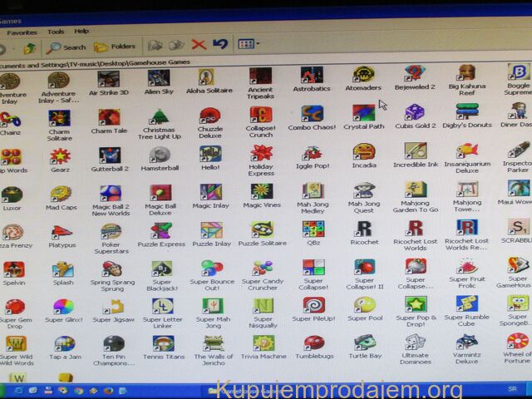Toggle the Folders pane button

(x=115, y=47)
